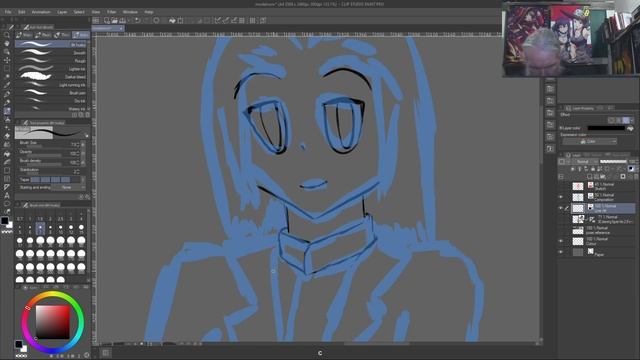Image resolution: width=640 pixels, height=360 pixels.
Task: Open the Window menu
Action: [130, 12]
